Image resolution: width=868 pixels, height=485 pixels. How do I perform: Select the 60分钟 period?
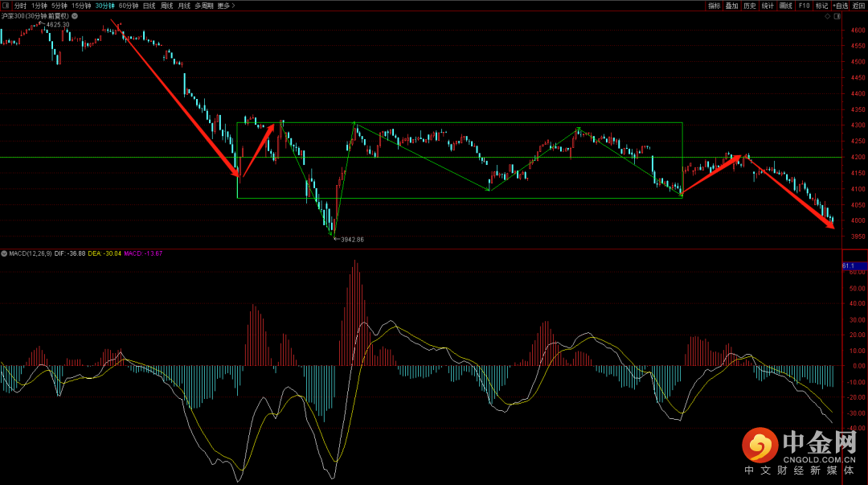pos(129,6)
